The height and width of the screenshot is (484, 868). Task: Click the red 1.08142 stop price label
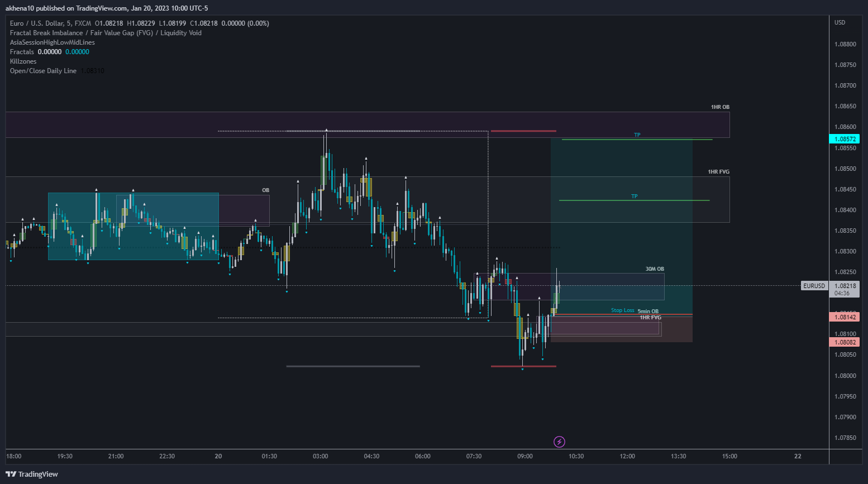click(845, 317)
